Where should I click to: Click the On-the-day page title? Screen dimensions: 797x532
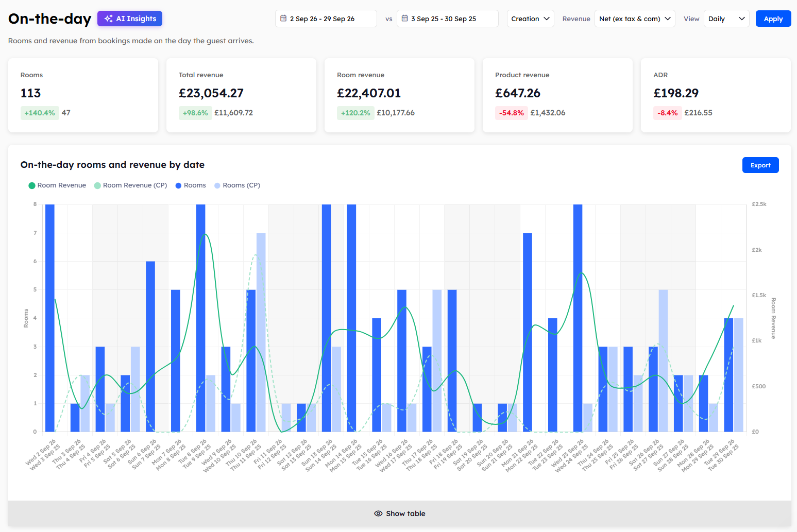coord(49,19)
